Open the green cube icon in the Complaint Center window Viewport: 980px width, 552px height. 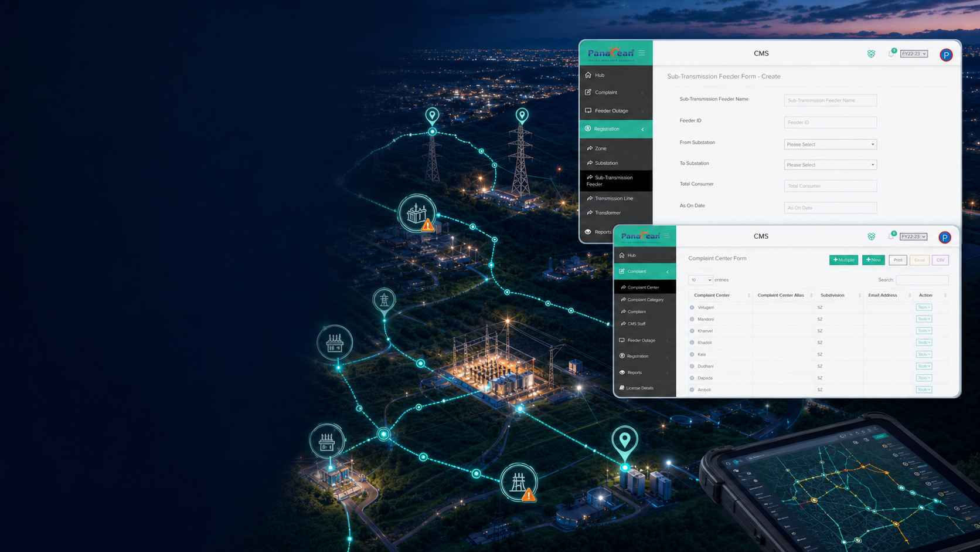[x=871, y=236]
